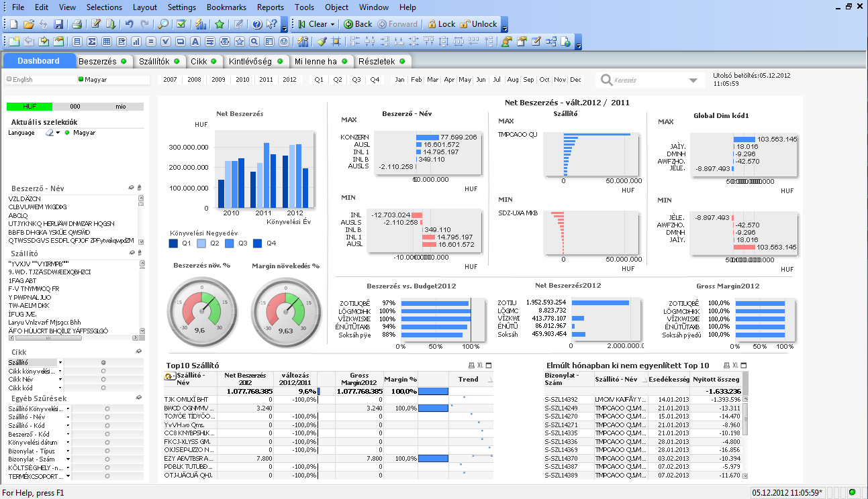Click Q4 legend color swatch
This screenshot has width=868, height=499.
[257, 243]
